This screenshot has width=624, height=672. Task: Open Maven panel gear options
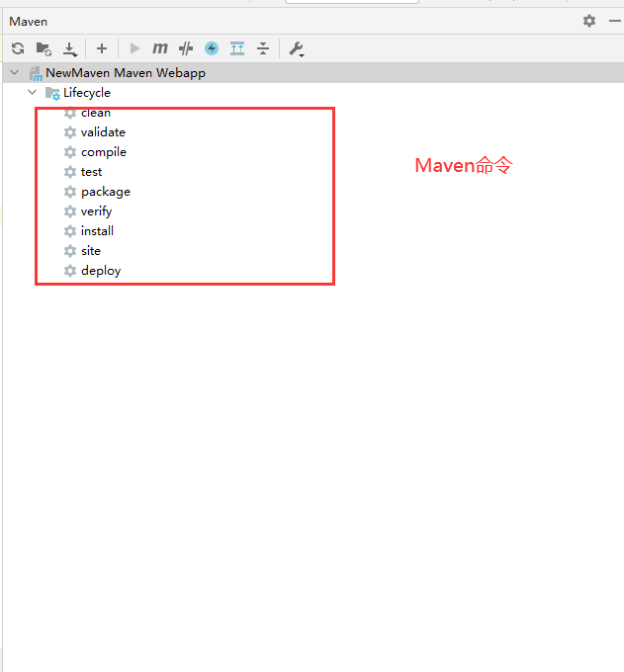pyautogui.click(x=589, y=21)
